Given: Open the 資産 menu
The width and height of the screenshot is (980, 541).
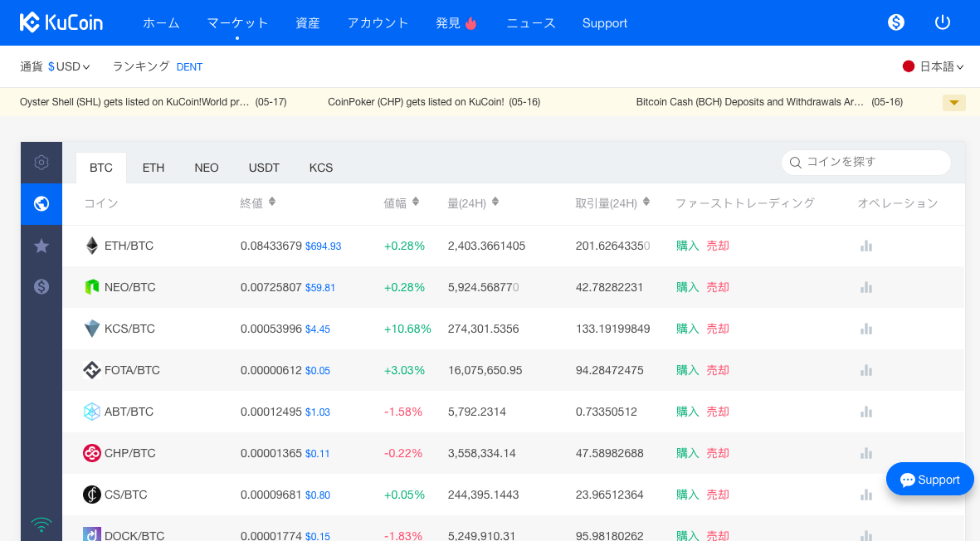Looking at the screenshot, I should 308,23.
